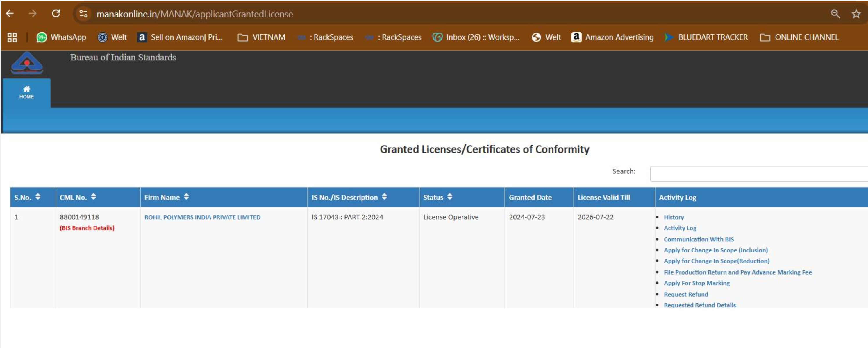The image size is (868, 348).
Task: Open Requested Refund Details link
Action: 699,305
